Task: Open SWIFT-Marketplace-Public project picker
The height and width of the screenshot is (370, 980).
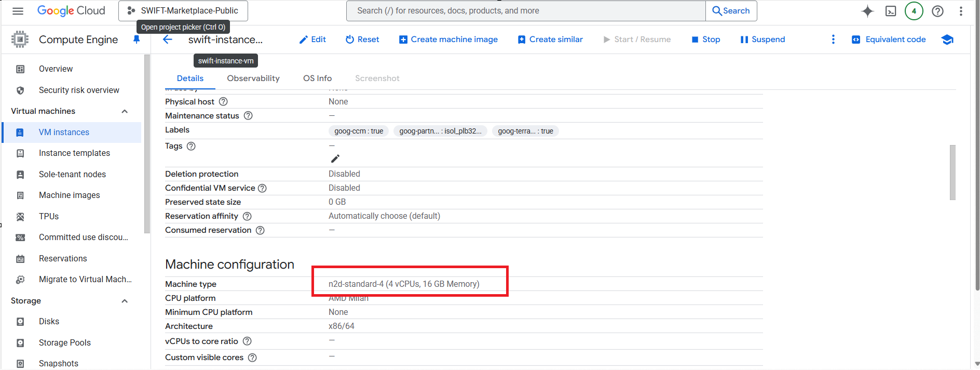Action: click(x=183, y=11)
